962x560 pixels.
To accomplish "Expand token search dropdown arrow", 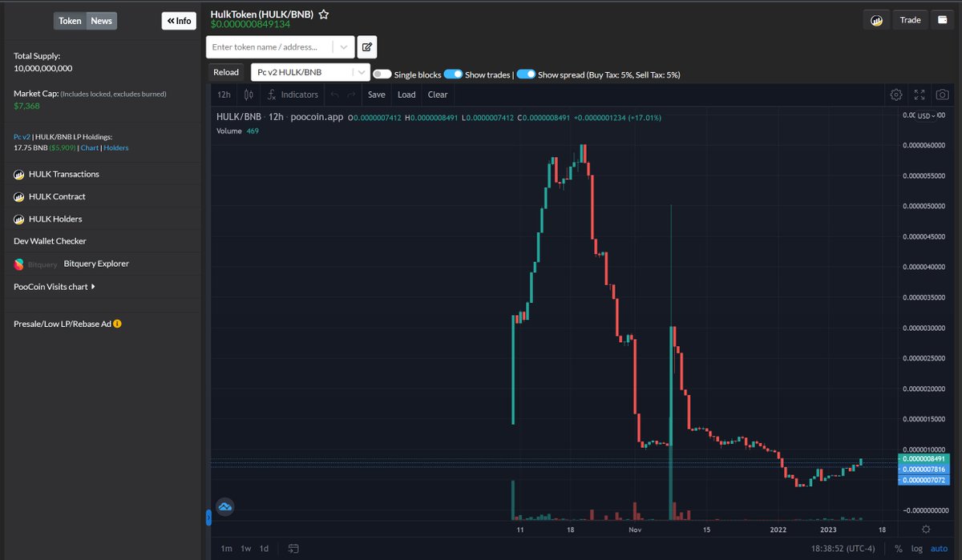I will (343, 47).
